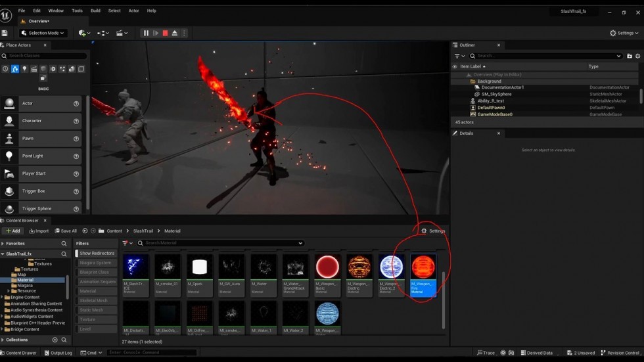
Task: Open the cinematics clapperboard menu
Action: click(121, 33)
